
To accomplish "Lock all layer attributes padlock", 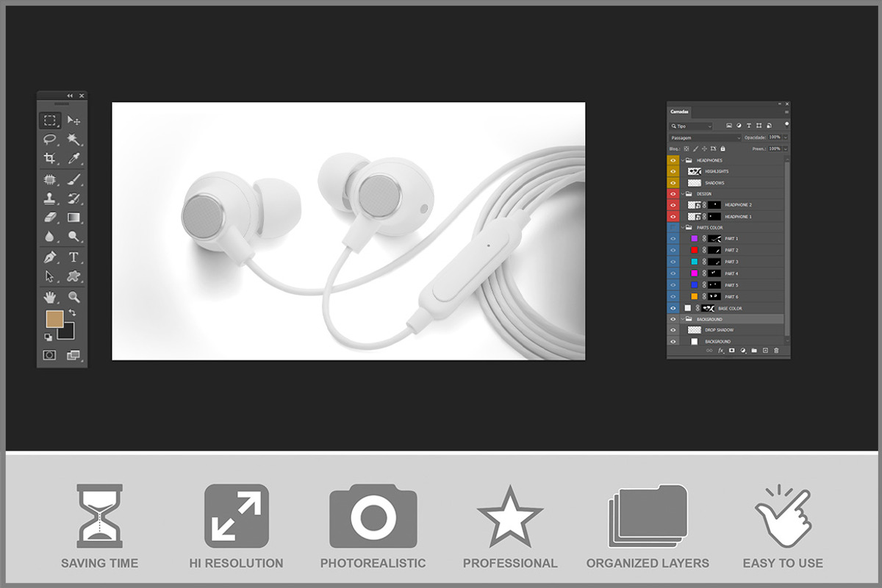I will (723, 148).
